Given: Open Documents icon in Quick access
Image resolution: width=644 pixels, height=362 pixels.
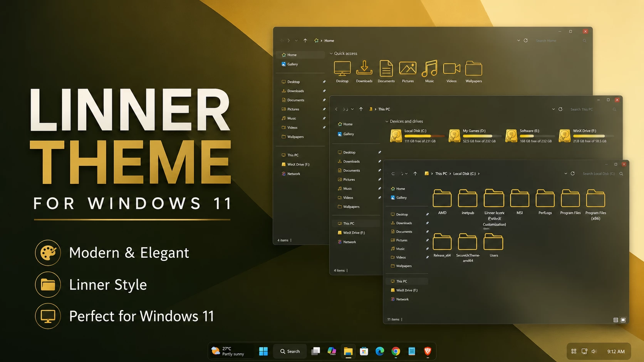Looking at the screenshot, I should 386,68.
